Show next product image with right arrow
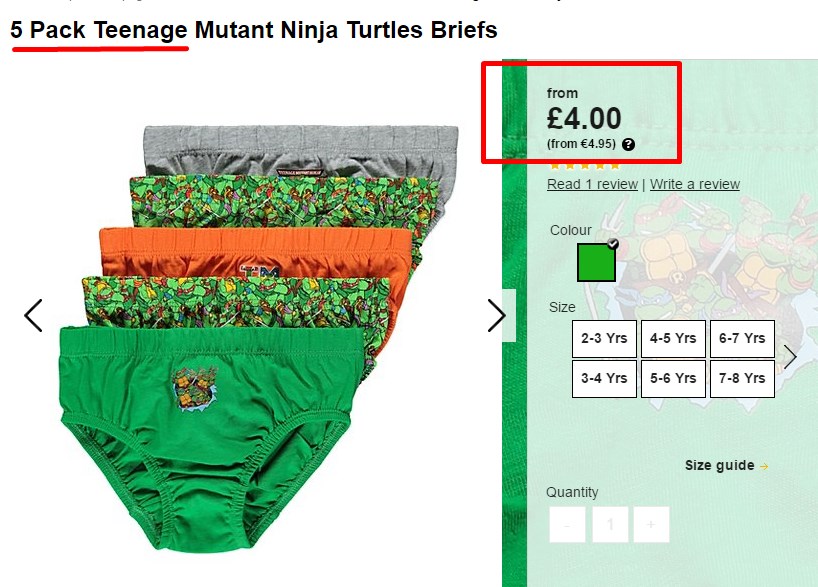The width and height of the screenshot is (818, 587). coord(496,315)
